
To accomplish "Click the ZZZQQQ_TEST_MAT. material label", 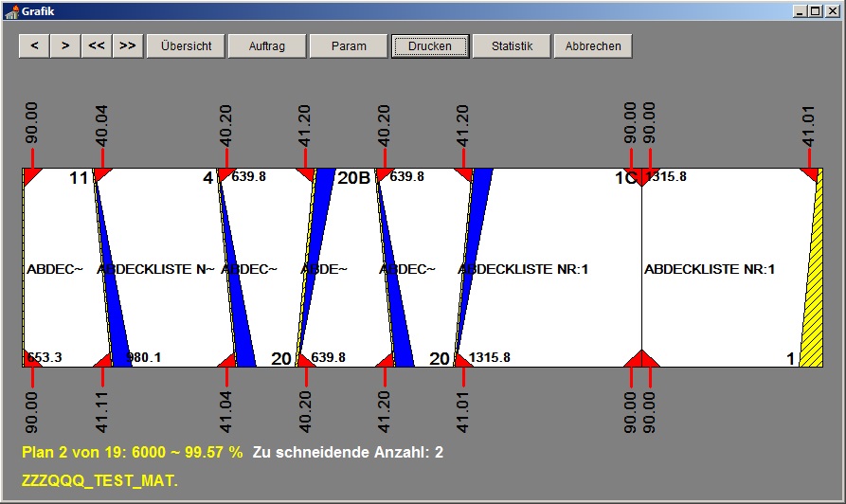I will pos(100,480).
